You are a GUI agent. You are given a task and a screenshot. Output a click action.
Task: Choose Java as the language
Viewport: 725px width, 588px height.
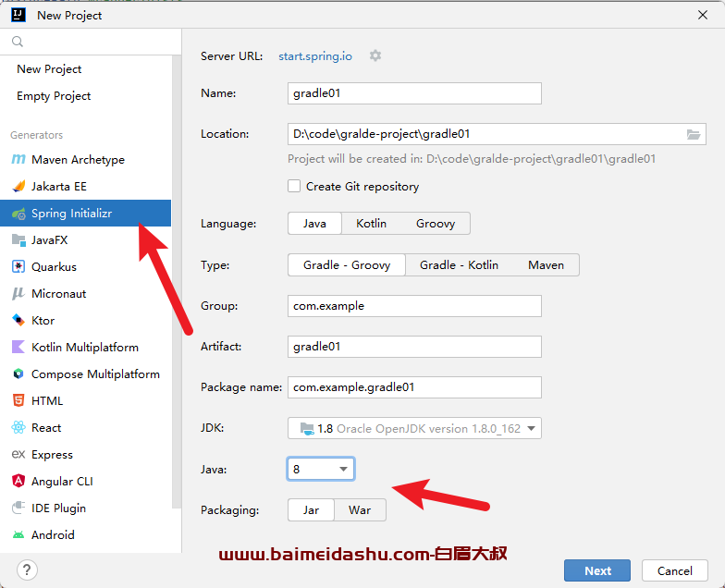314,224
